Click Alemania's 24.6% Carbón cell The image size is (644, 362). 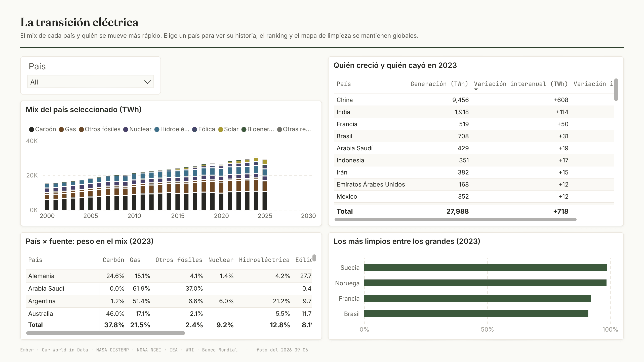115,276
